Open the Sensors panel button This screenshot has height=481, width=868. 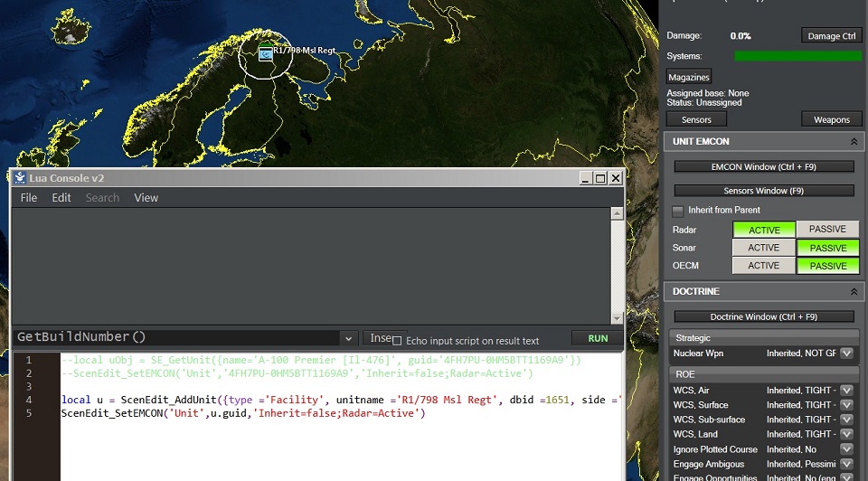[x=696, y=119]
